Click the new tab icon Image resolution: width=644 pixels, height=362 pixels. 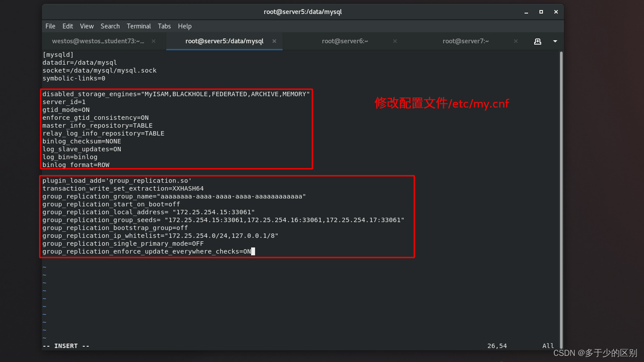[538, 41]
